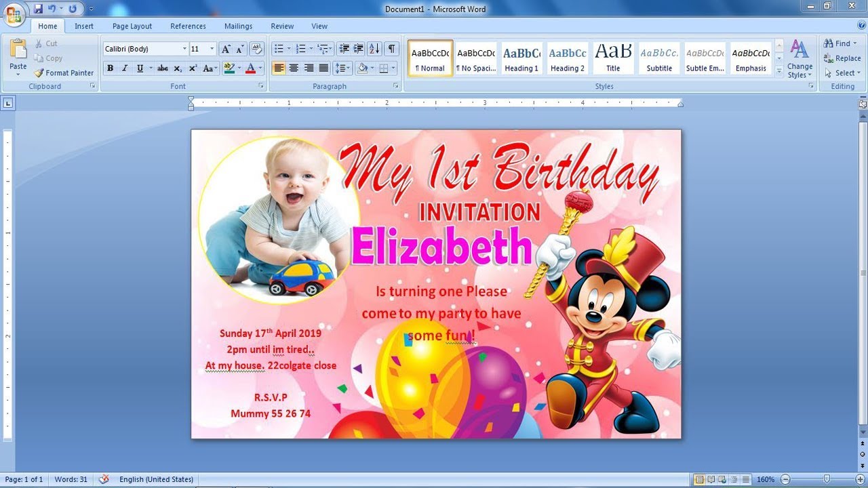Open the Page Layout ribbon tab
Screen dimensions: 868x488
pyautogui.click(x=132, y=26)
